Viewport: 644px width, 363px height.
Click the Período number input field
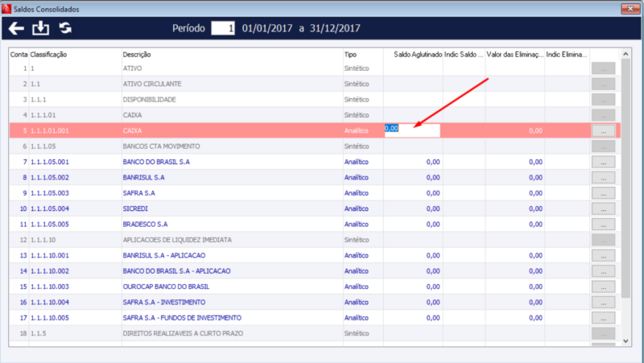point(223,28)
